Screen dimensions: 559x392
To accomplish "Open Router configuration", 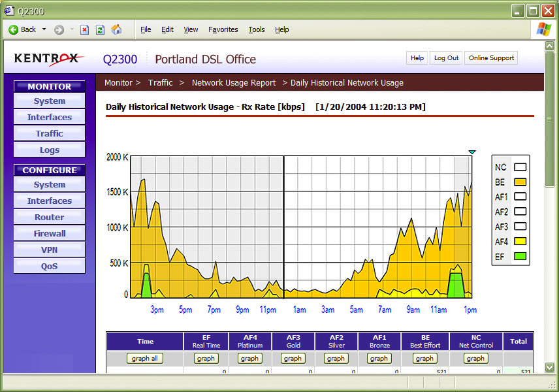I will click(x=50, y=217).
